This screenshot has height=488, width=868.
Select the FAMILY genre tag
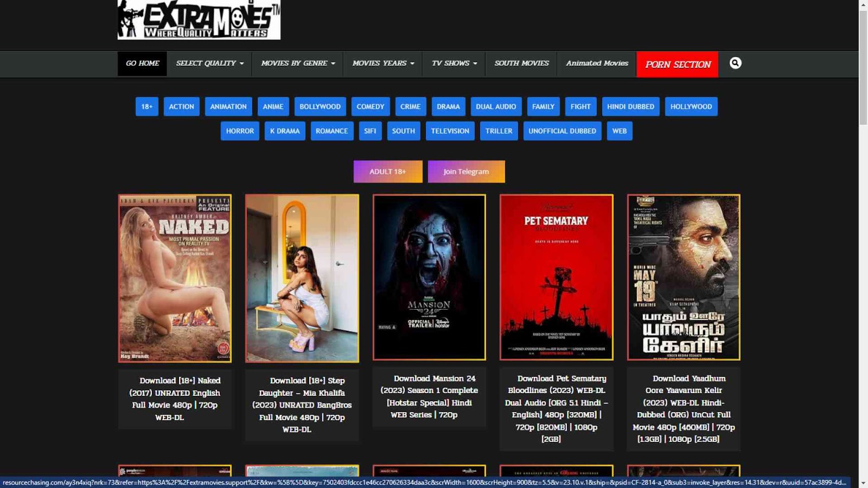[543, 107]
